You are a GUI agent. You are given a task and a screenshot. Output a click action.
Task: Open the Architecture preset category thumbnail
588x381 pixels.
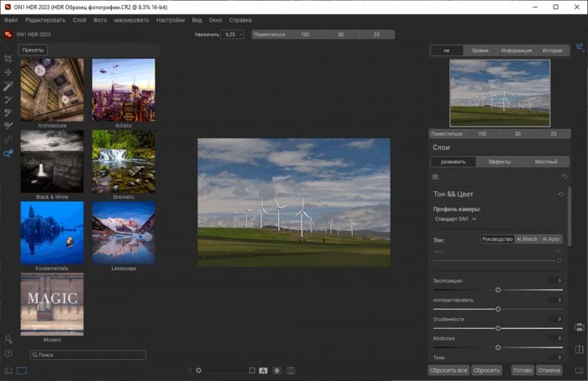click(52, 90)
